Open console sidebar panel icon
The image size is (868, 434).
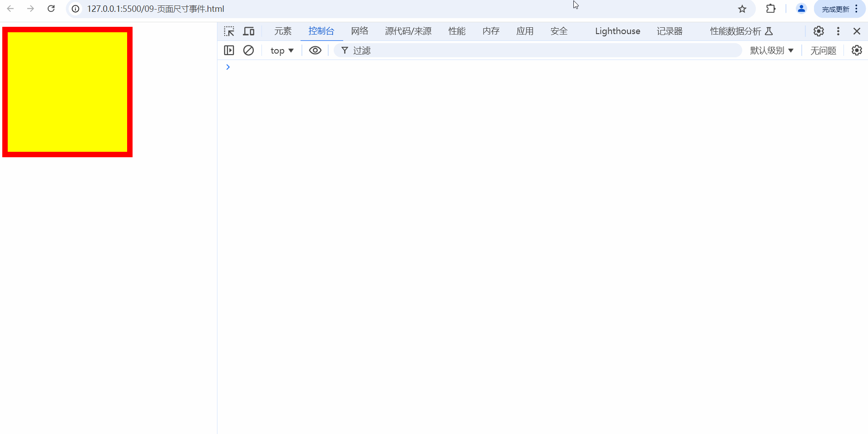[x=229, y=50]
